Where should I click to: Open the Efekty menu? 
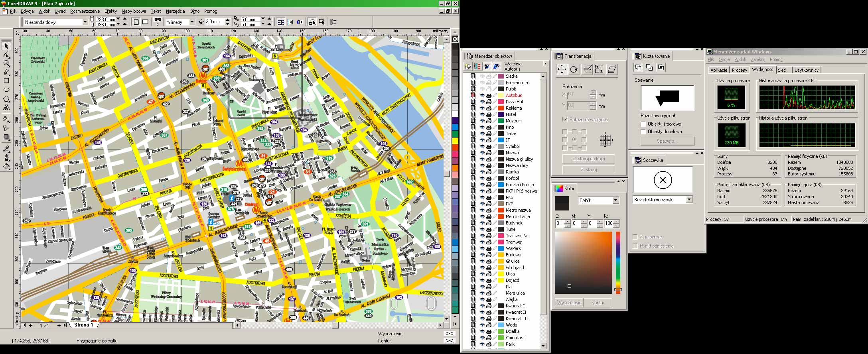(x=110, y=11)
